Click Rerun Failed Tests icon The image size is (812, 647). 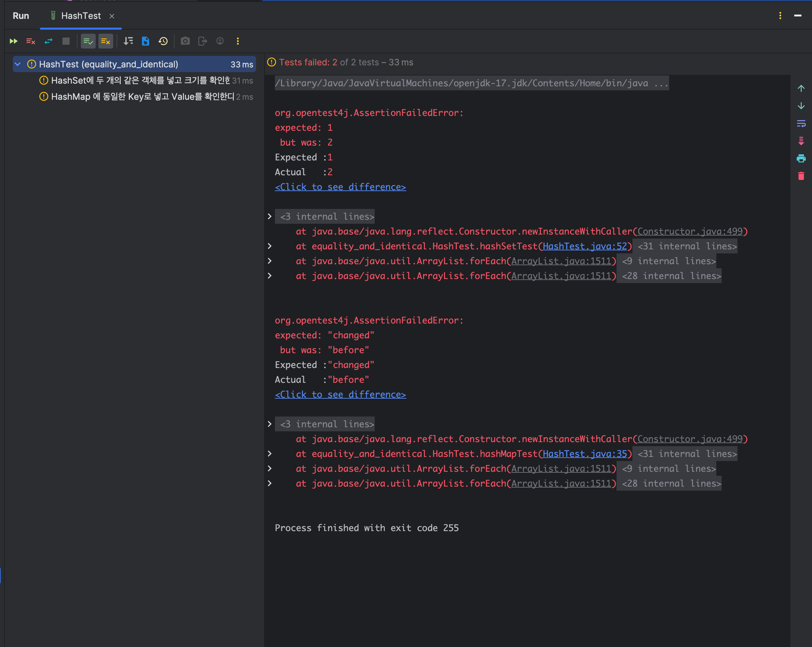(x=31, y=41)
